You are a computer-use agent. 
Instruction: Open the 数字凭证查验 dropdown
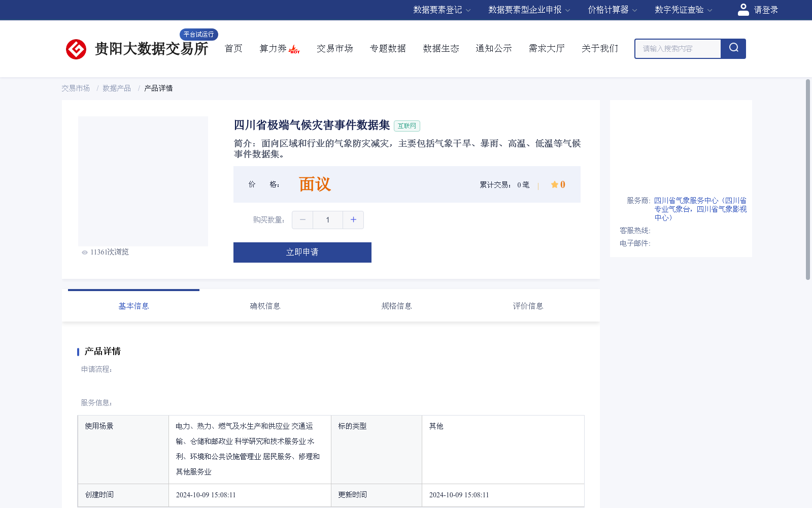[x=683, y=10]
